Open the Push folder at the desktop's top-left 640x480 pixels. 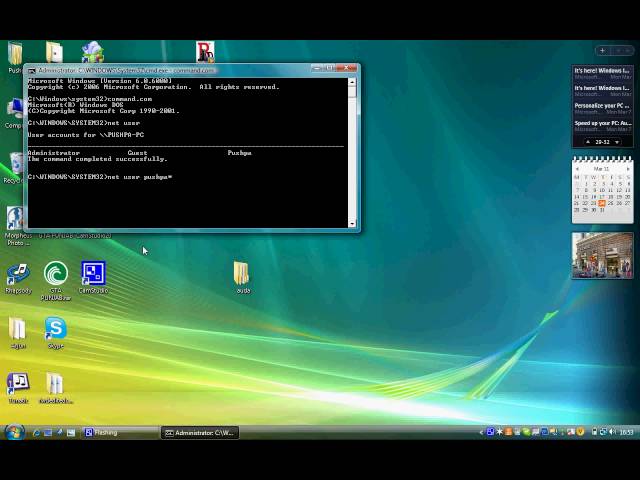[15, 57]
